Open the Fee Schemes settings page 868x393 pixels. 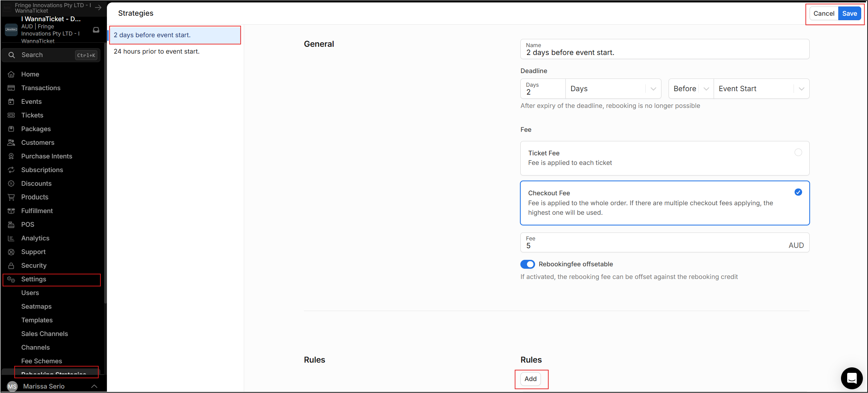click(42, 361)
